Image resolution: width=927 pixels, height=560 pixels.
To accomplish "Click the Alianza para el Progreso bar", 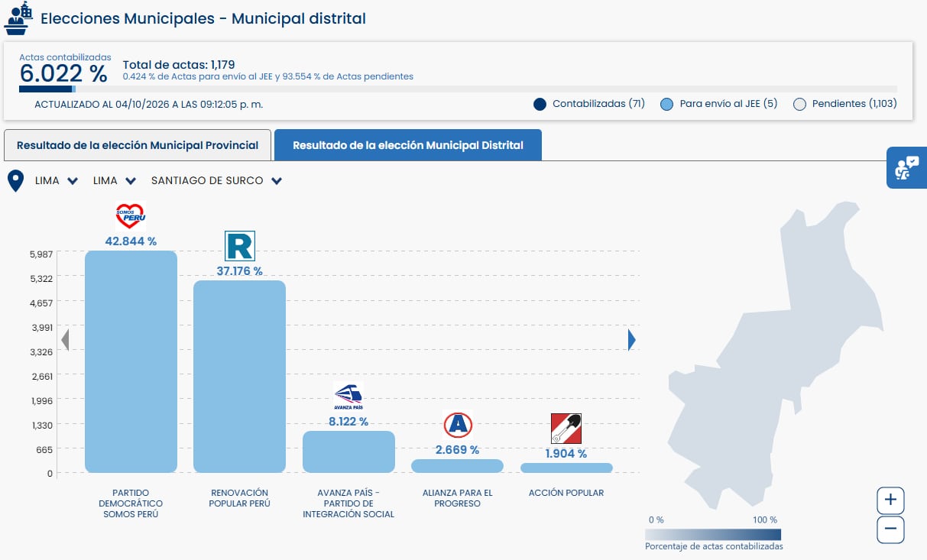I will coord(458,466).
